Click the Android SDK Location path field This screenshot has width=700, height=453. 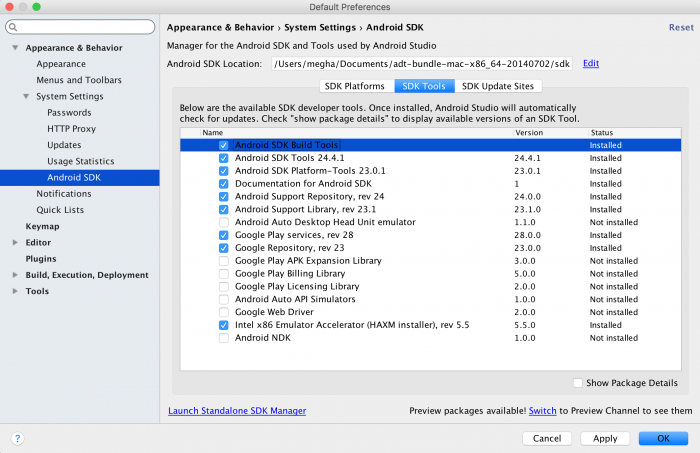(422, 63)
